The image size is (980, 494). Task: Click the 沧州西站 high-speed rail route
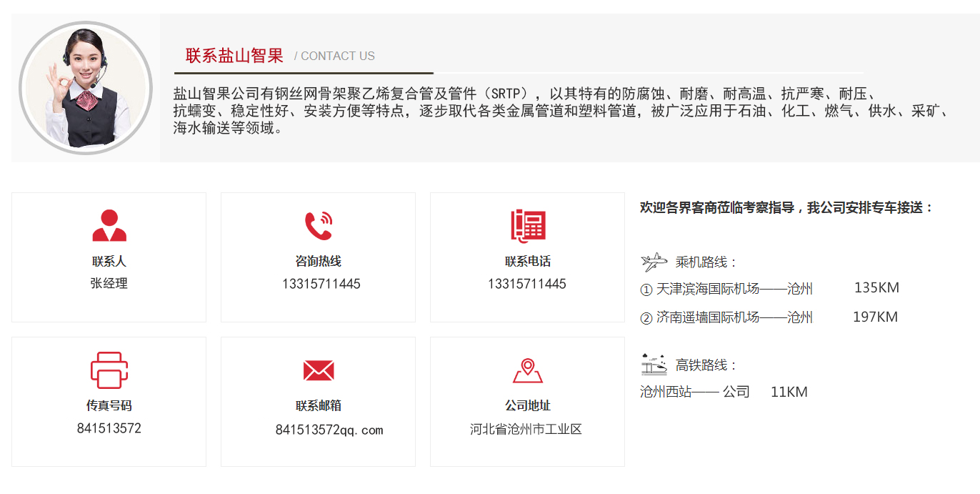coord(695,392)
